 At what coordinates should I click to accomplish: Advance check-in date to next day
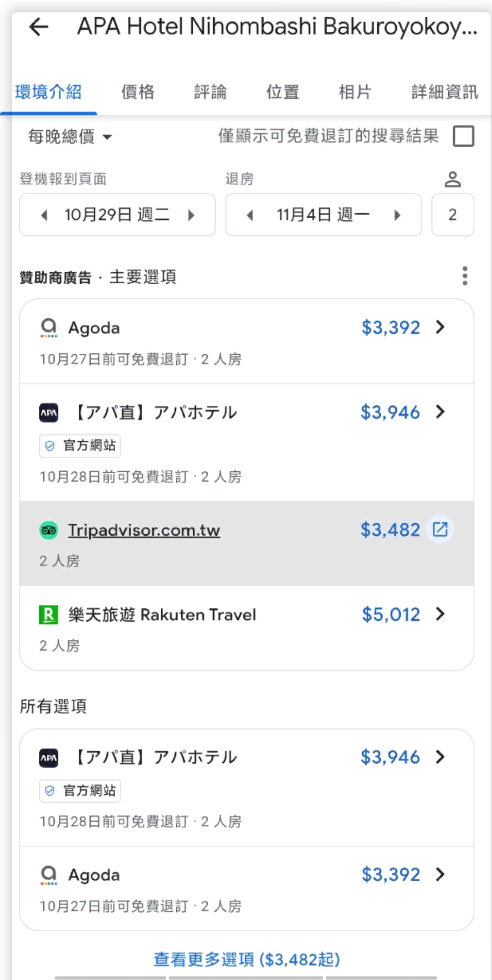coord(191,215)
